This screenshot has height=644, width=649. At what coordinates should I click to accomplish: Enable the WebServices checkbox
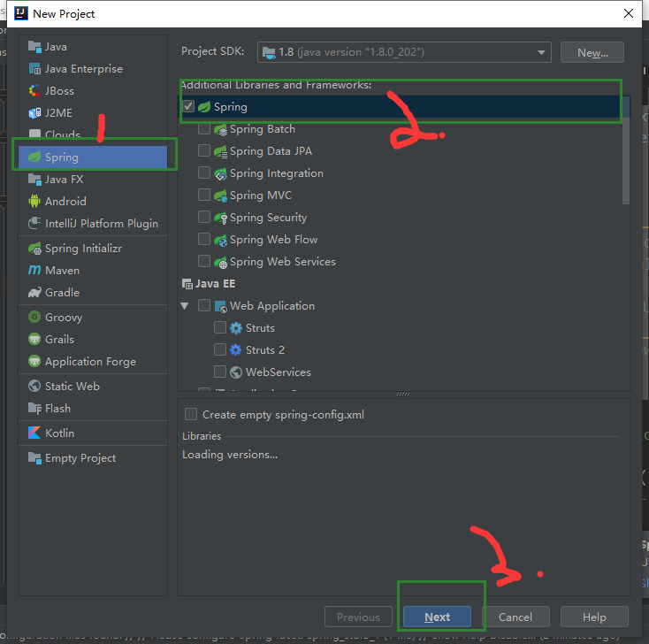(220, 372)
